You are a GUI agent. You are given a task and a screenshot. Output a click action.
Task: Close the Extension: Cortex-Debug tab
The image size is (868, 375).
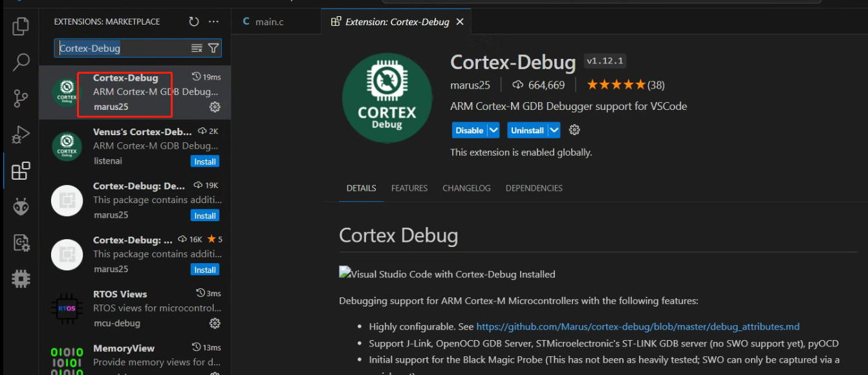(460, 21)
